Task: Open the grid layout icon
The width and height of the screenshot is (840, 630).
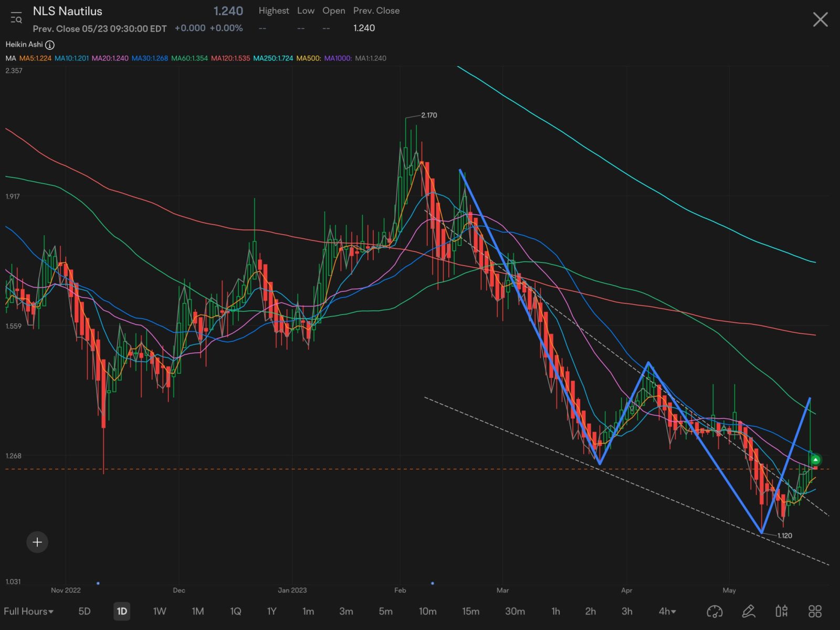Action: (815, 611)
